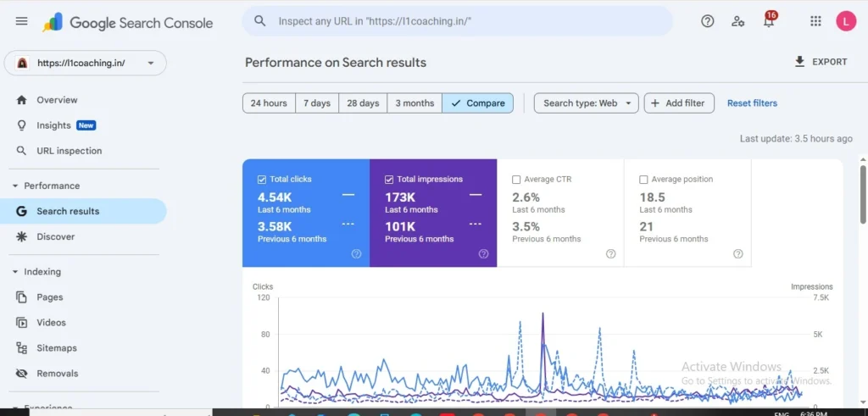Click the dashed line legend on Total clicks
868x416 pixels.
(x=348, y=224)
